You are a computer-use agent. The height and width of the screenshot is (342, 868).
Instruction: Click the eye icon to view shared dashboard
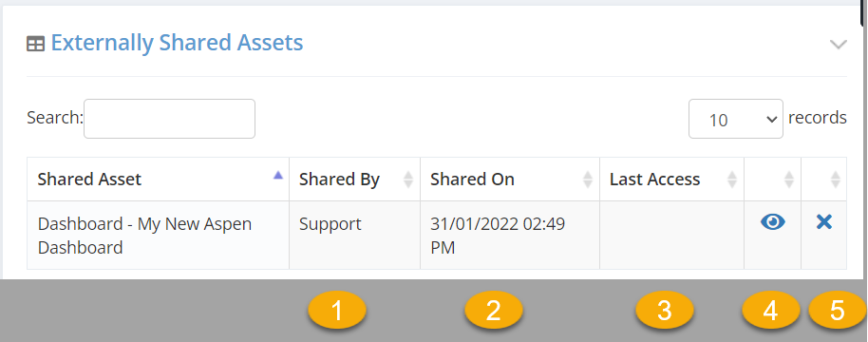pos(773,222)
